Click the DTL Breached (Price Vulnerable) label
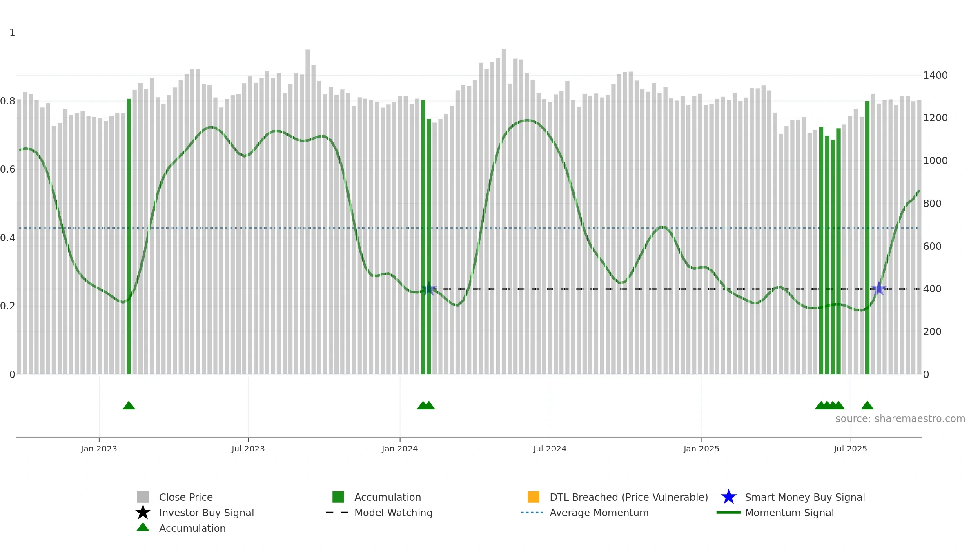This screenshot has width=980, height=551. 629,497
